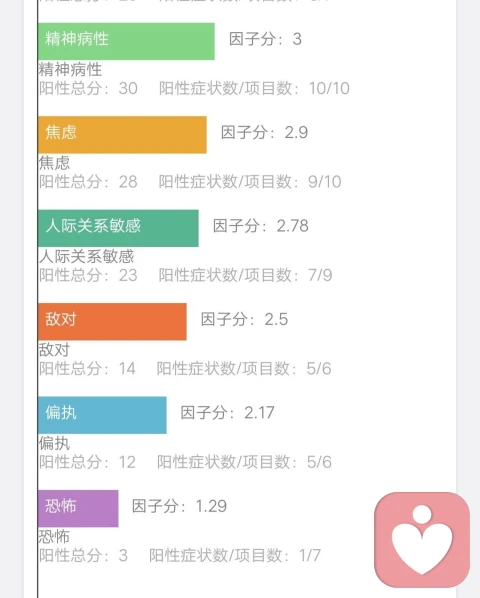Click 偏执 label below blue bar
Screen dimensions: 480x598
pos(55,444)
